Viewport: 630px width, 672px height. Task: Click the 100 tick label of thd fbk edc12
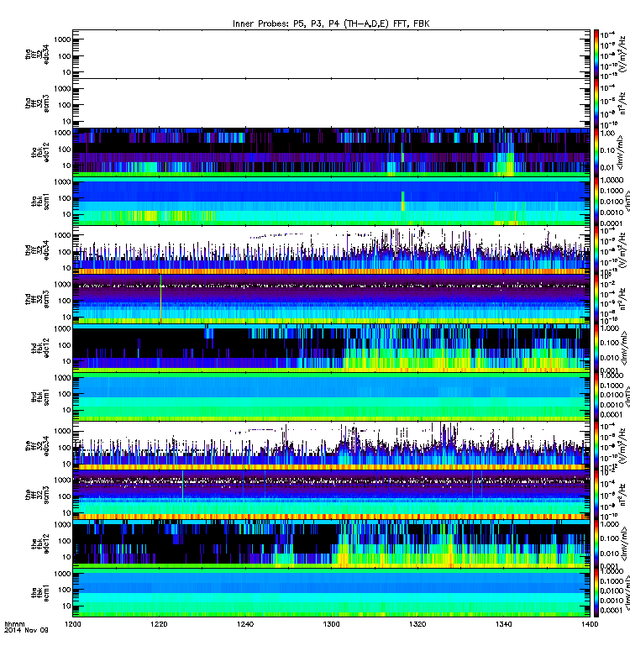coord(65,345)
